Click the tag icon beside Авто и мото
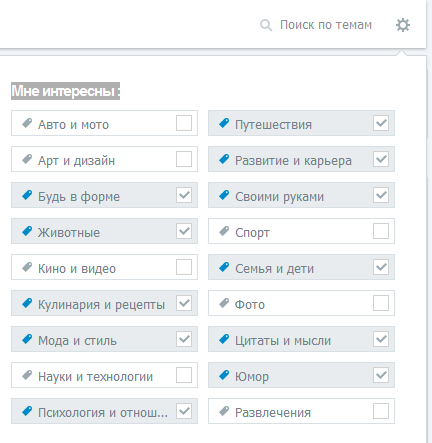Viewport: 432px width, 443px height. pos(27,123)
